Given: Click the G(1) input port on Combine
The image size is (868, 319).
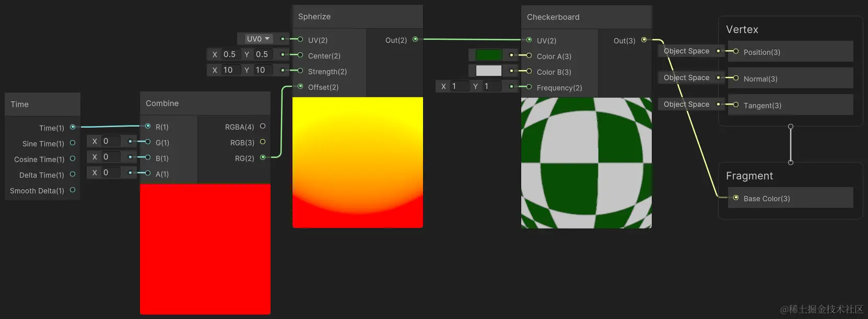Looking at the screenshot, I should (148, 142).
